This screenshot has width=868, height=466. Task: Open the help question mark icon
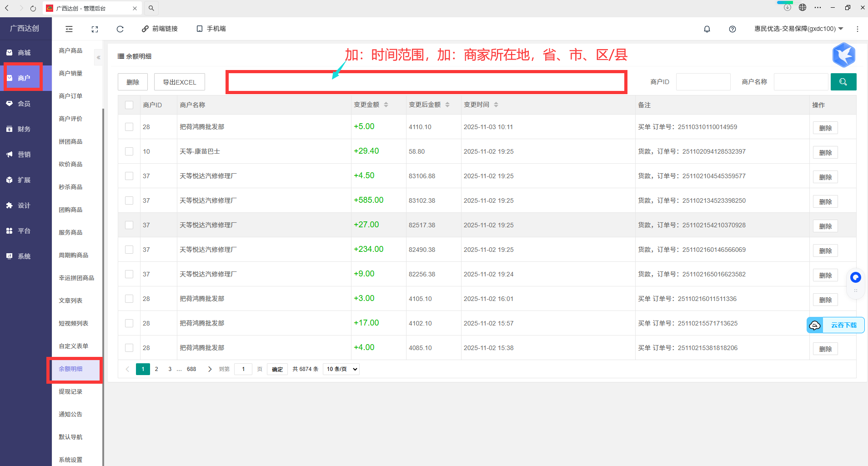[732, 29]
